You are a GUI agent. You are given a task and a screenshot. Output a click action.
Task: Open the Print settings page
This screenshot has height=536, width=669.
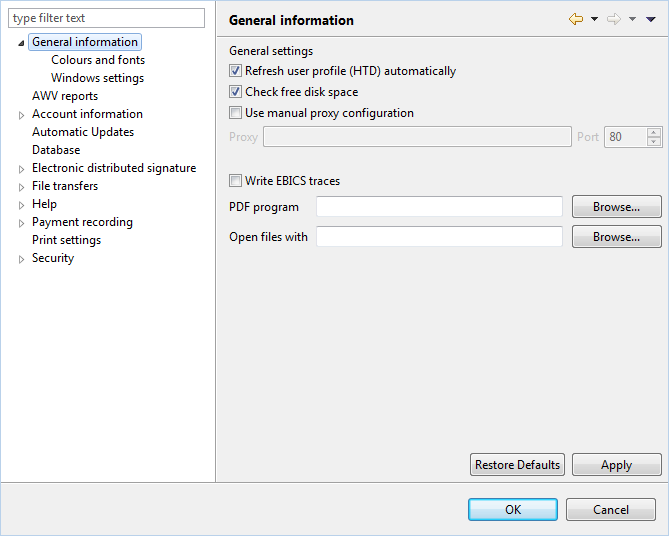(x=67, y=240)
